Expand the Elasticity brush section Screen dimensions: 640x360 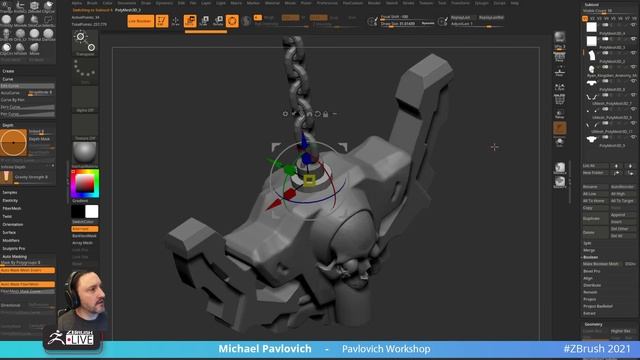pos(10,200)
